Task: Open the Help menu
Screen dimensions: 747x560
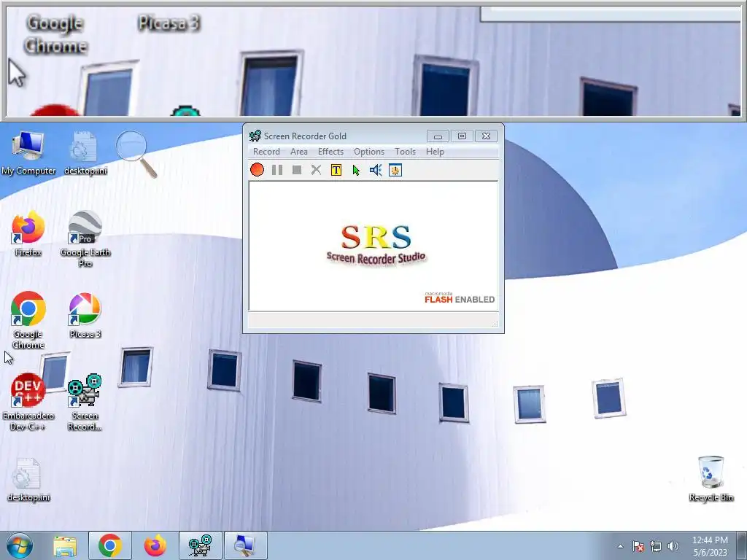Action: (435, 152)
